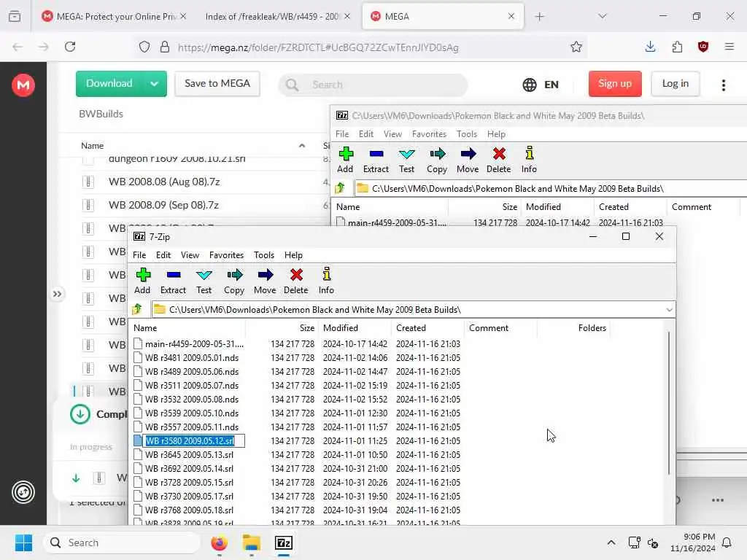The image size is (747, 560).
Task: Select WB 2008.09 (Sep 08).7z in MEGA
Action: click(x=163, y=205)
